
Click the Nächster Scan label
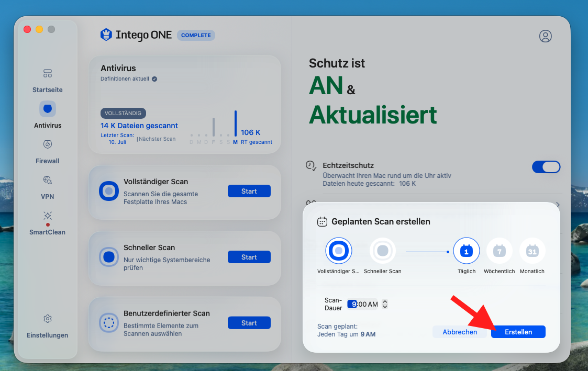coord(157,139)
